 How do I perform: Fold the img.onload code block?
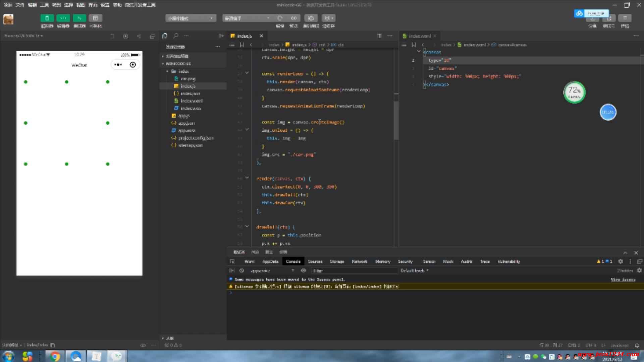pyautogui.click(x=247, y=130)
